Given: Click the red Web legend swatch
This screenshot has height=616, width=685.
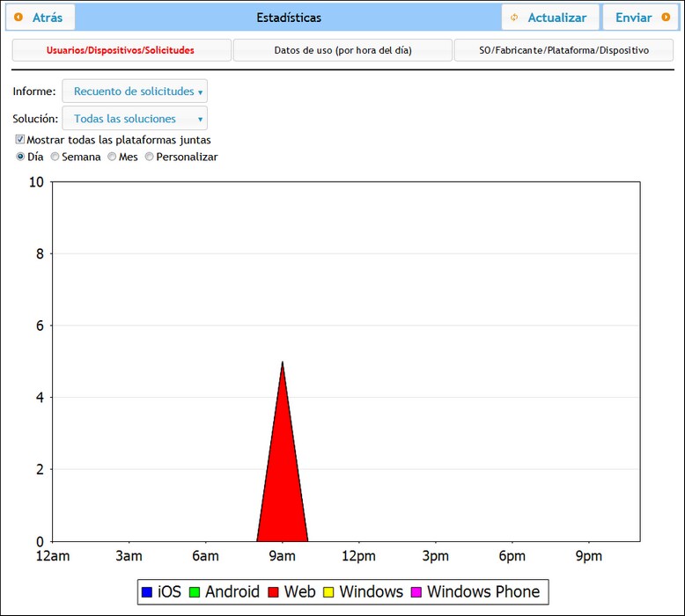Looking at the screenshot, I should 273,592.
